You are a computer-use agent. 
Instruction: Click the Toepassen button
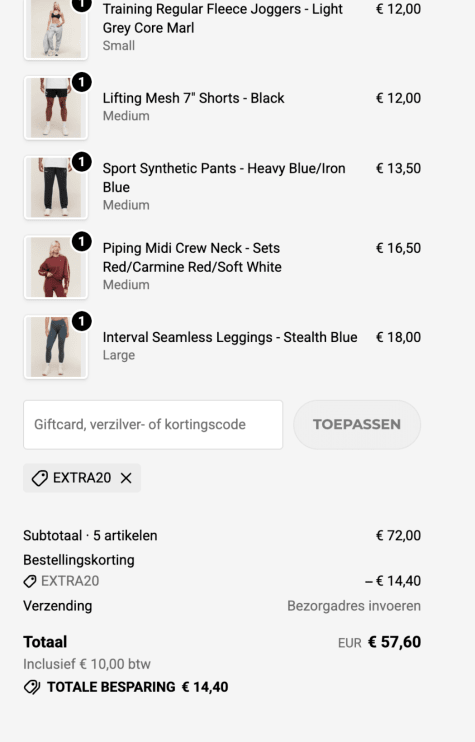coord(357,424)
